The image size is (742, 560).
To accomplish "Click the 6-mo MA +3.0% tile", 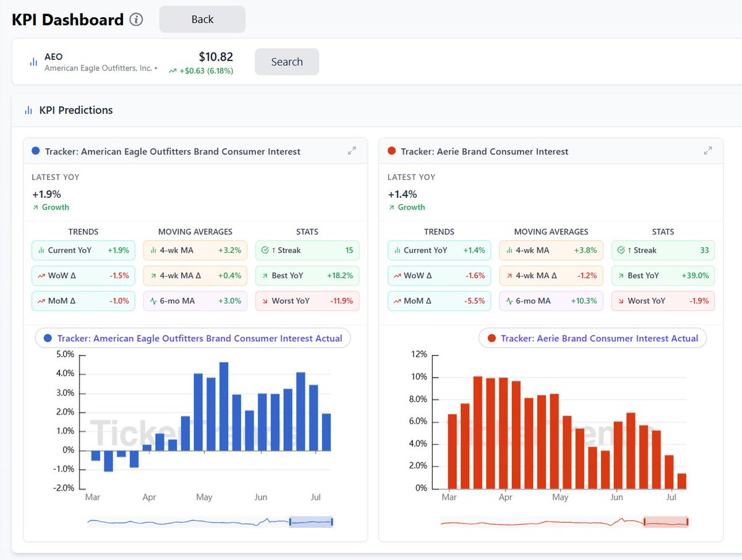I will (195, 301).
